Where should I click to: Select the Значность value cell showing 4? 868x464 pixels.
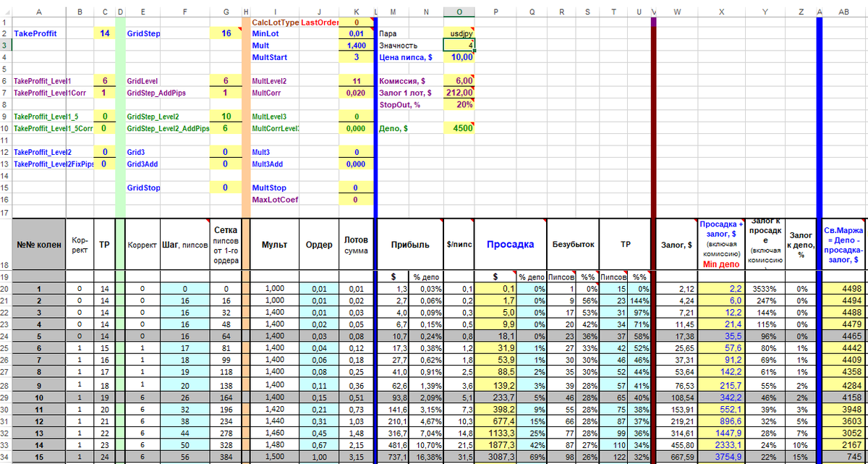pyautogui.click(x=460, y=45)
